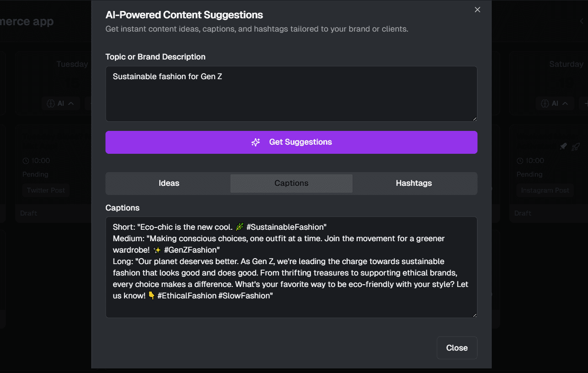This screenshot has width=588, height=373.
Task: Click the clock icon on Saturday's post
Action: (x=520, y=161)
